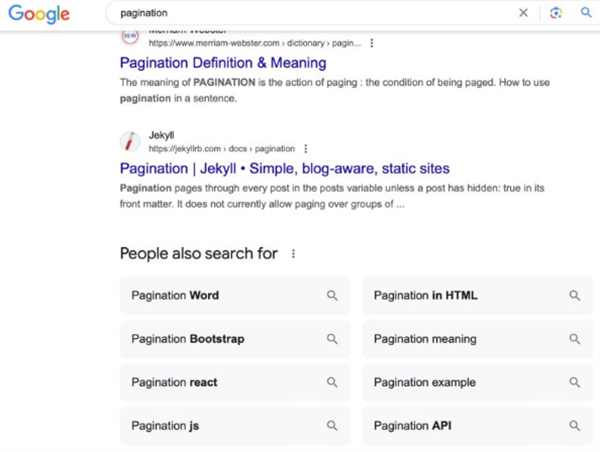600x452 pixels.
Task: Click the jekyllrb.com docs pagination URL
Action: pyautogui.click(x=222, y=148)
